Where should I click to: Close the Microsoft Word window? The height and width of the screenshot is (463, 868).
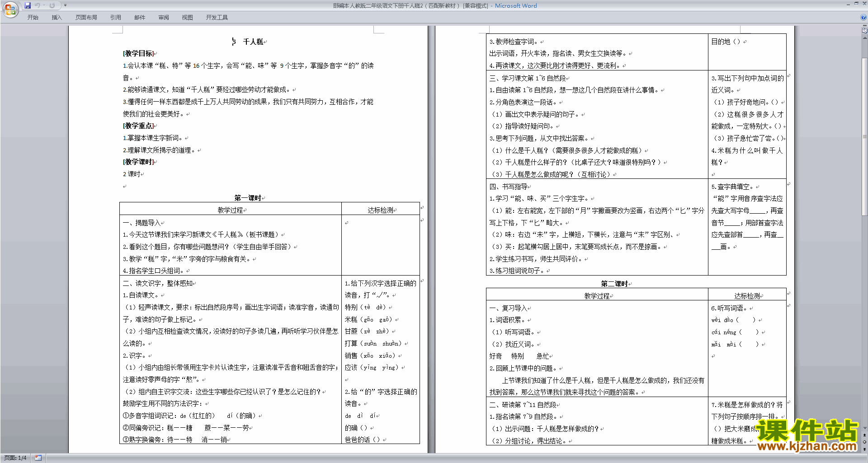pyautogui.click(x=864, y=4)
